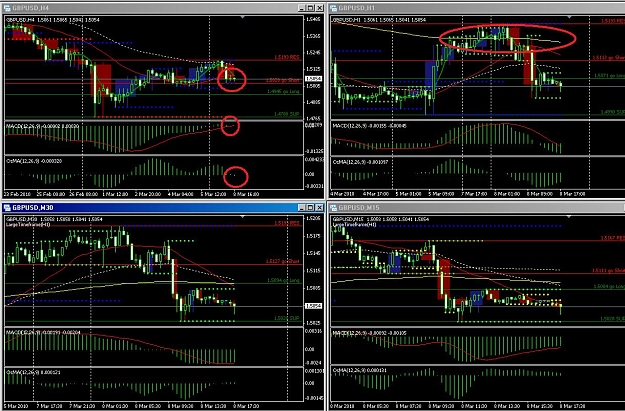Click the chart icon in GBPUSD,M30 title bar
Viewport: 625px width, 411px height.
pyautogui.click(x=7, y=208)
